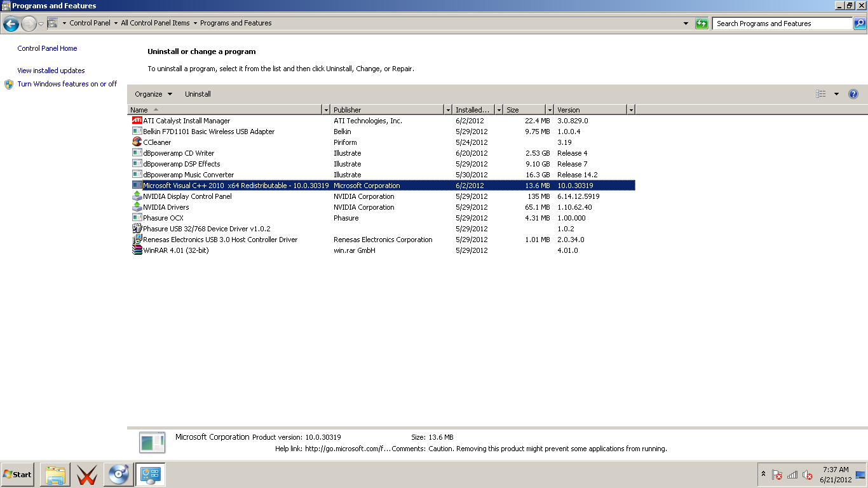Click the 6/20/2012 installed date cell
This screenshot has height=488, width=868.
coord(471,153)
